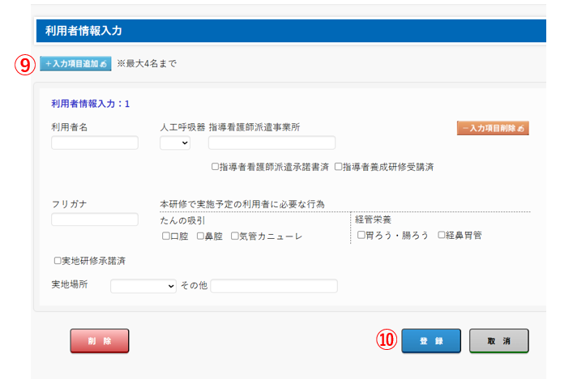Toggle the 鼻腔 checkbox
Image resolution: width=573 pixels, height=392 pixels.
(199, 236)
